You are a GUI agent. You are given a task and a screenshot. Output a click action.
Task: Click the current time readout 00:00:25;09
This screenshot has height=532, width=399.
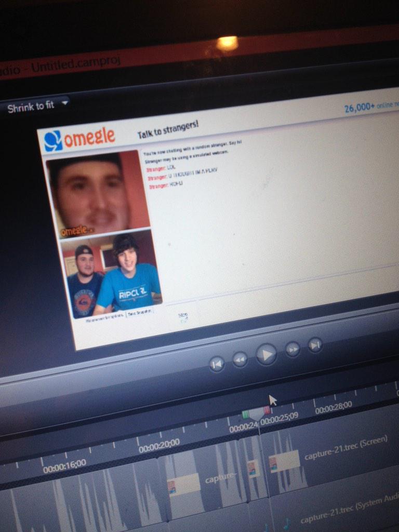click(x=279, y=420)
